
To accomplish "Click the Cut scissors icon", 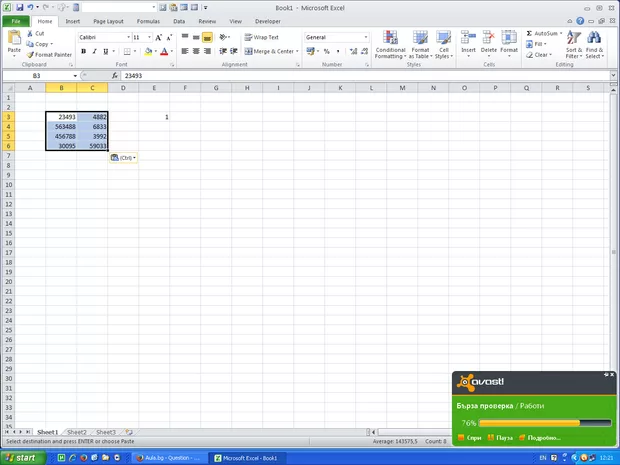I will (x=30, y=33).
